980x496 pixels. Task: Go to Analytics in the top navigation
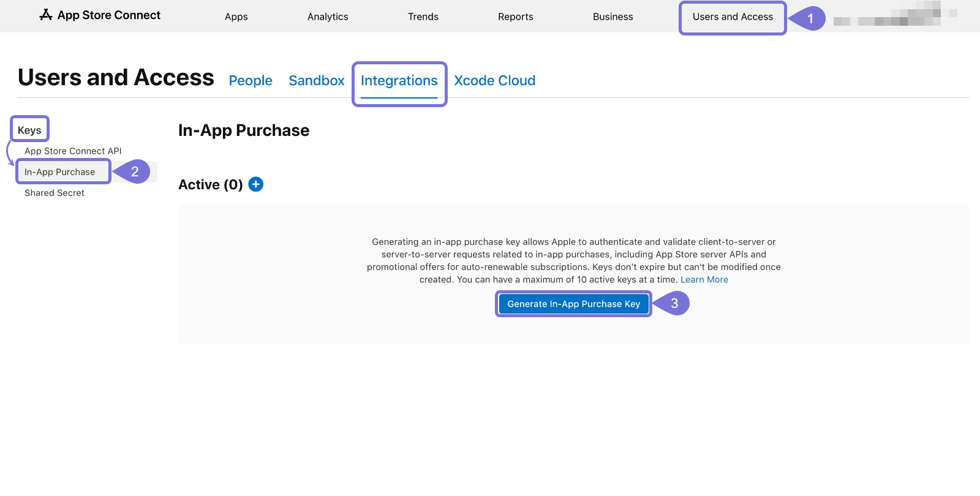[328, 17]
